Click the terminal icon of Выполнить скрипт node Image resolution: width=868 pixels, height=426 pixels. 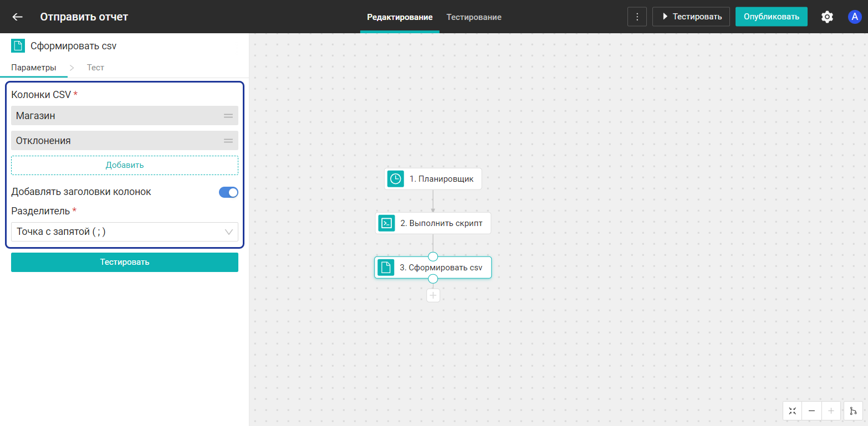pyautogui.click(x=387, y=223)
